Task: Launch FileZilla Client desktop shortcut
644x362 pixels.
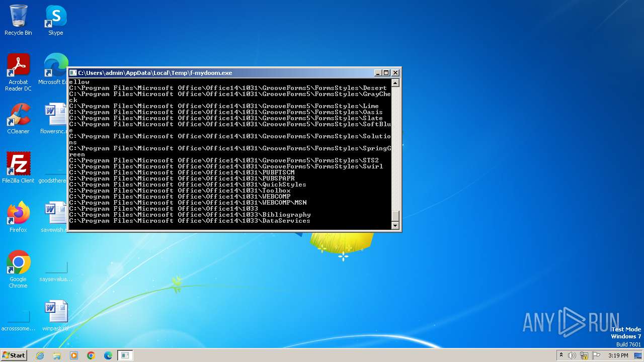Action: 18,168
